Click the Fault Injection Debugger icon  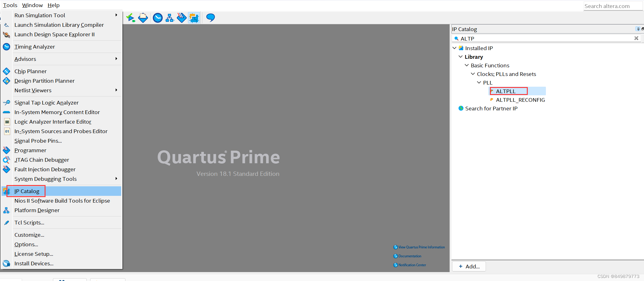6,169
